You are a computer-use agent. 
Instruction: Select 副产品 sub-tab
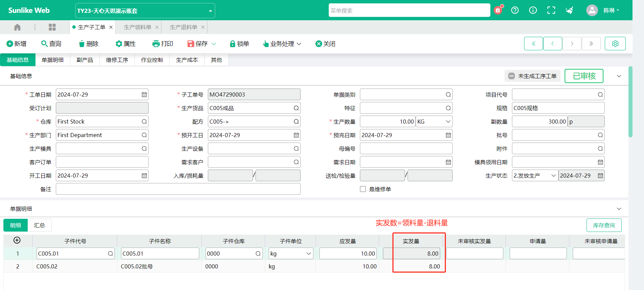coord(85,60)
